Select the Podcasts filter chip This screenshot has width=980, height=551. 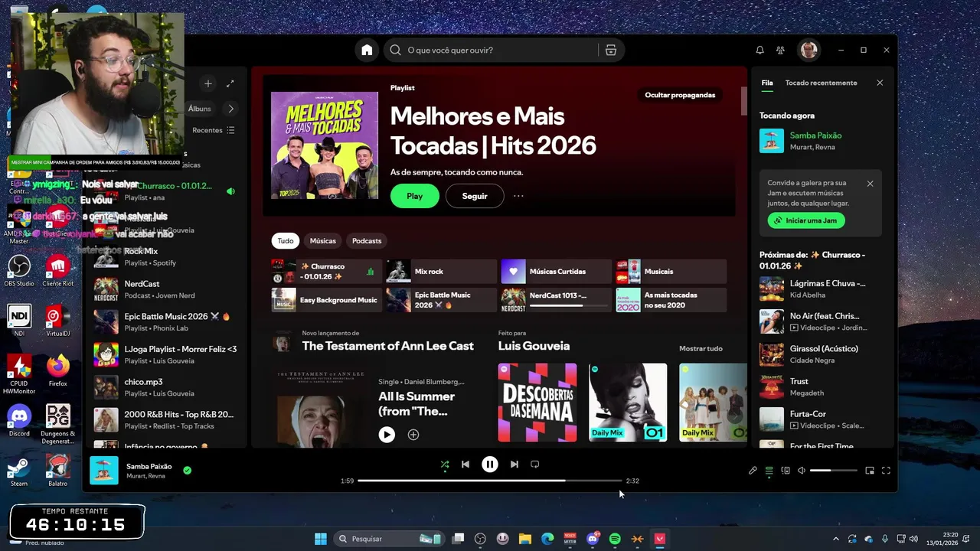pos(367,240)
